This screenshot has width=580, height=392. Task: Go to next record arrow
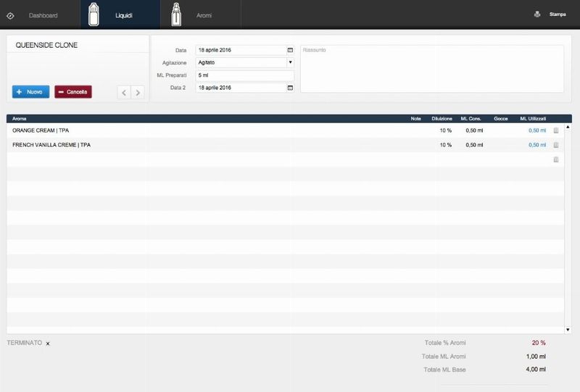[138, 93]
